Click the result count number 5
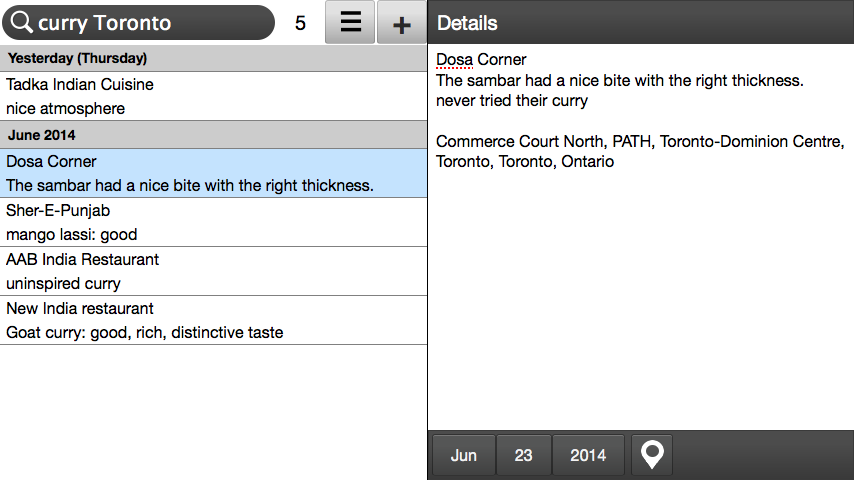The image size is (854, 480). pos(300,24)
